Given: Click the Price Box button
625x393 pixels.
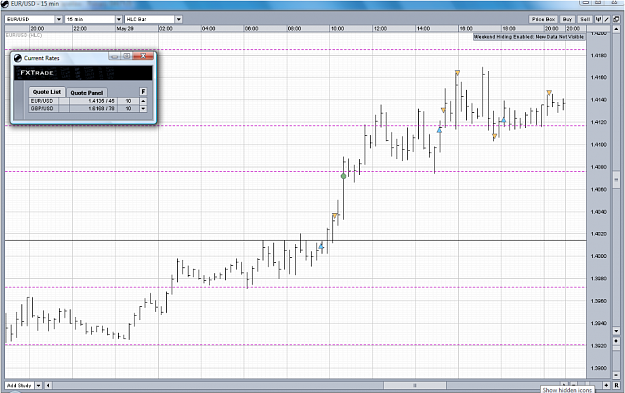Looking at the screenshot, I should pos(543,19).
